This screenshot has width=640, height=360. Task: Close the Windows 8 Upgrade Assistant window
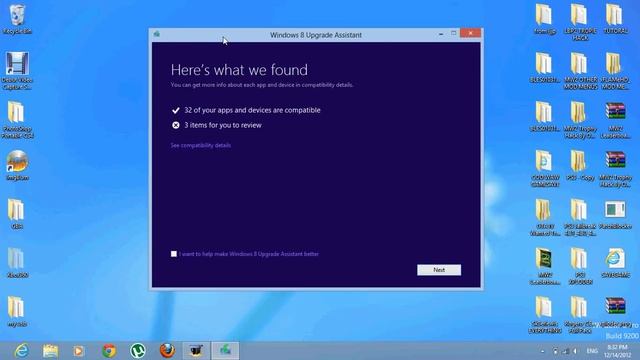coord(471,33)
